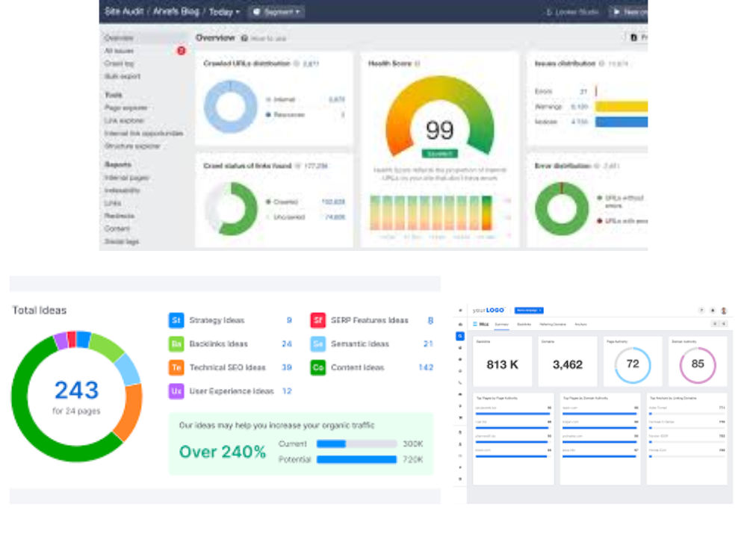Click the Potential traffic progress bar

(357, 459)
